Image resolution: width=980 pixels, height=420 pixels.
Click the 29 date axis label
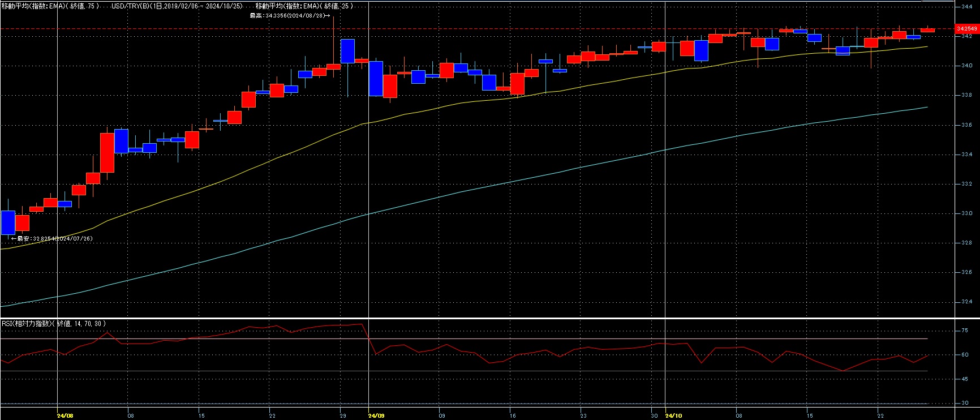[343, 415]
